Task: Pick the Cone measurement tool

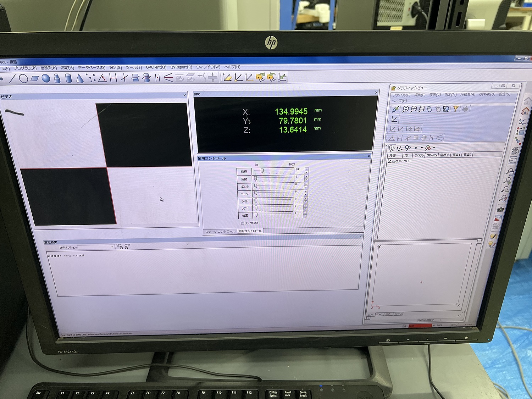Action: (x=80, y=78)
